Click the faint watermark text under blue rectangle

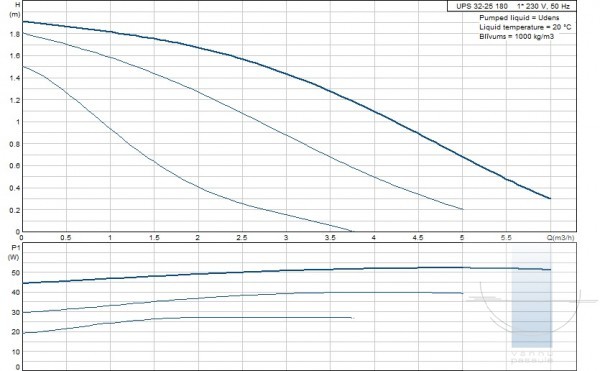point(532,357)
